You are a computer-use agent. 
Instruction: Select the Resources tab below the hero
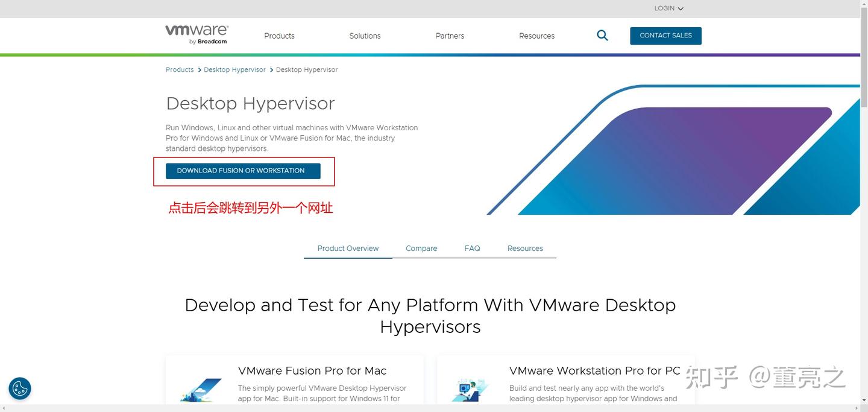pos(525,248)
